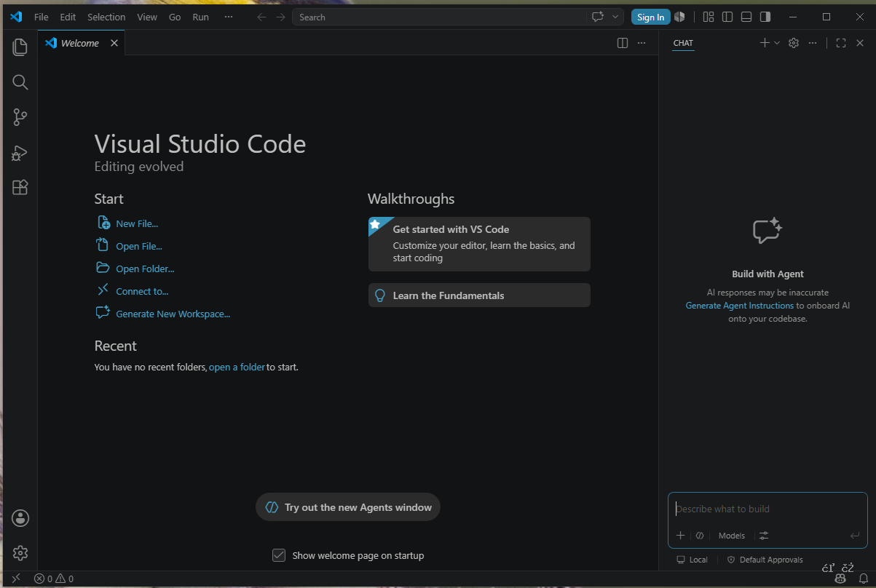Image resolution: width=876 pixels, height=588 pixels.
Task: Click the Search command center box
Action: click(x=439, y=17)
